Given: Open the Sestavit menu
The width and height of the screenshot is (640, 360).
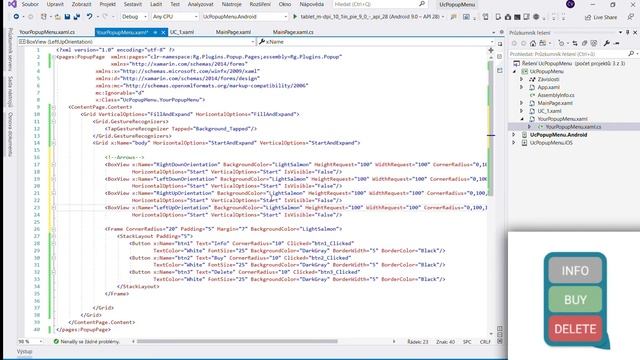Looking at the screenshot, I should click(x=133, y=4).
